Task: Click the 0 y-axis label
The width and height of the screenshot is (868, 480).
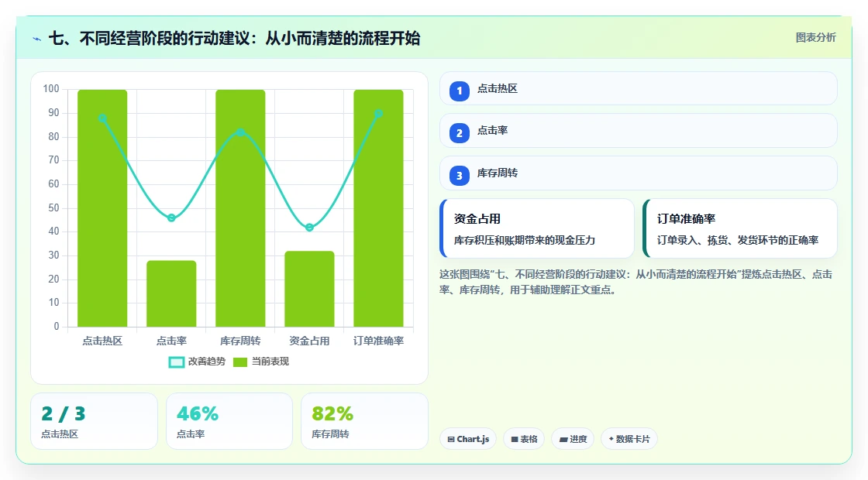Action: pyautogui.click(x=57, y=326)
